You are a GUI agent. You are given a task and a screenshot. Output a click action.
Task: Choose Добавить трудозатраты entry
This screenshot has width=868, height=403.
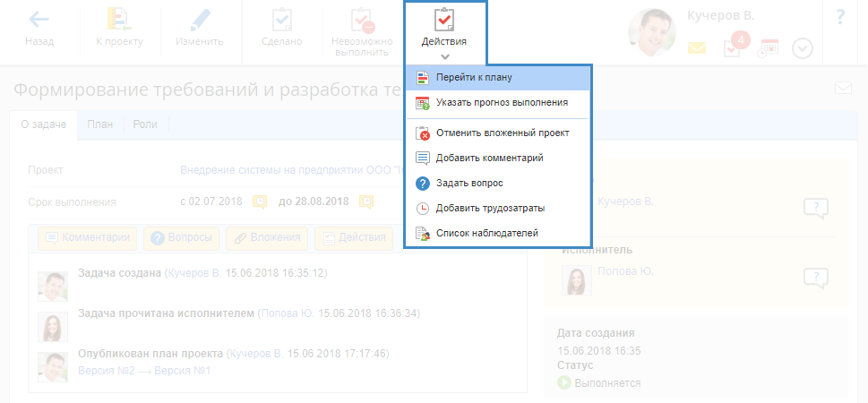pyautogui.click(x=498, y=208)
